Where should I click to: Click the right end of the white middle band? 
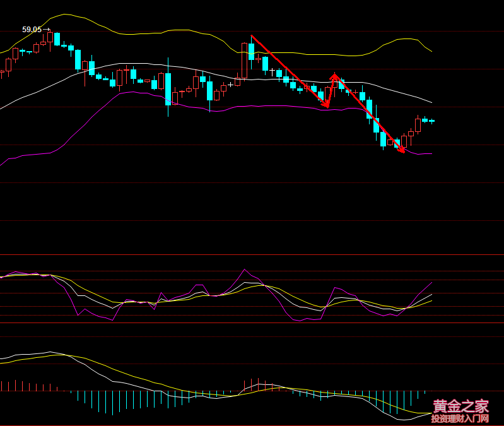coord(431,102)
